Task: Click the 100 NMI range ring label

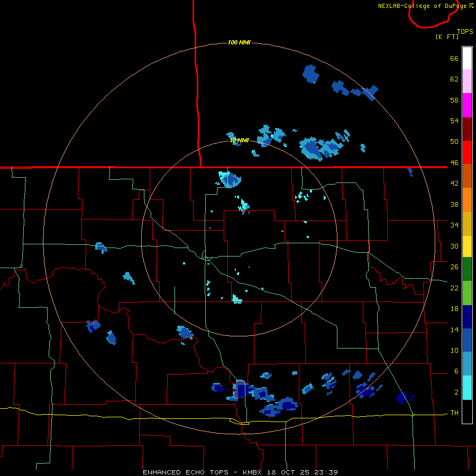Action: (239, 42)
